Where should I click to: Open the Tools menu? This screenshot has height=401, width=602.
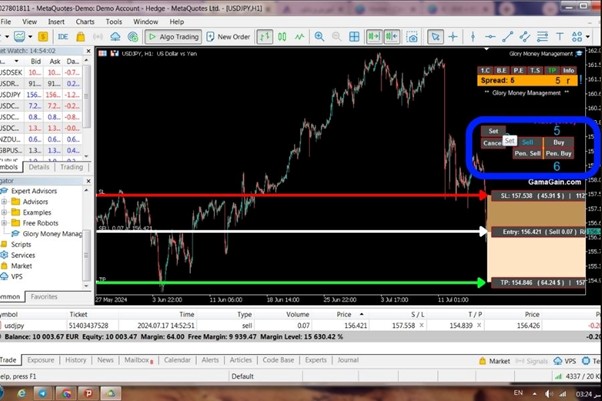tap(114, 22)
